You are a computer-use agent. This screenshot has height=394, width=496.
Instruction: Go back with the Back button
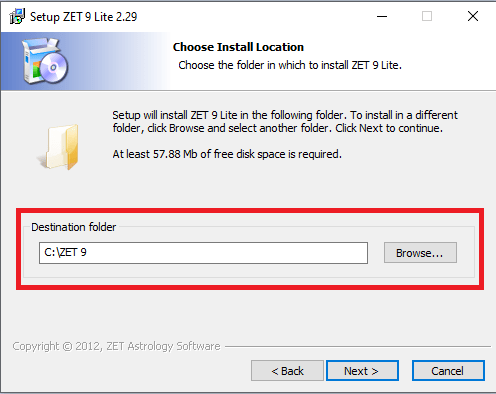point(287,370)
